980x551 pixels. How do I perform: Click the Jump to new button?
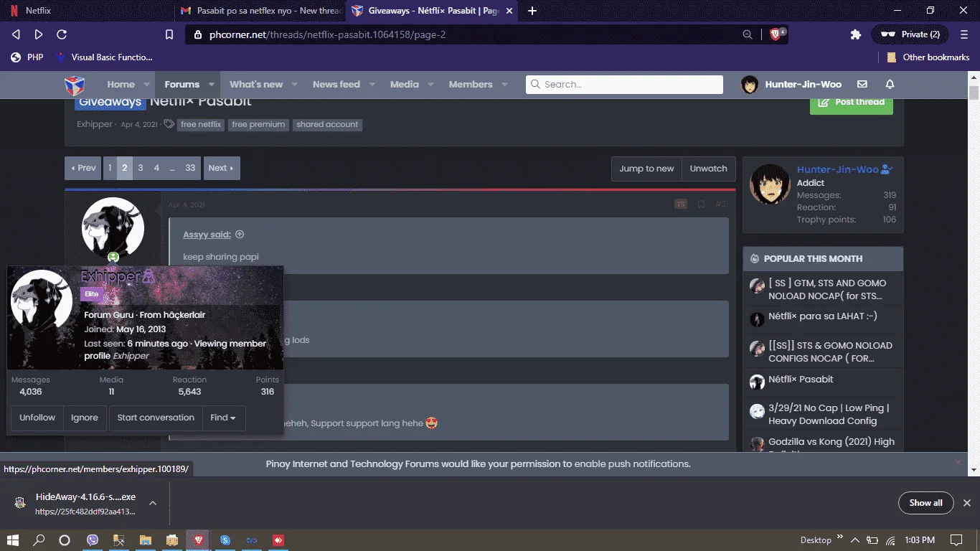pos(646,169)
